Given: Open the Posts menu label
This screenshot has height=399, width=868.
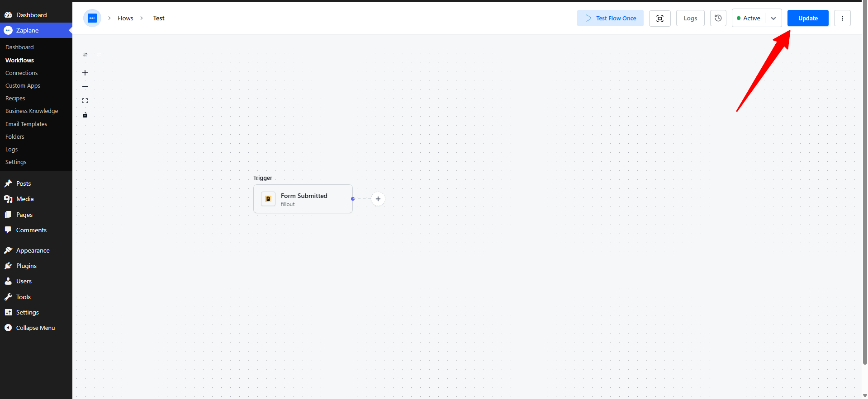Looking at the screenshot, I should (24, 183).
